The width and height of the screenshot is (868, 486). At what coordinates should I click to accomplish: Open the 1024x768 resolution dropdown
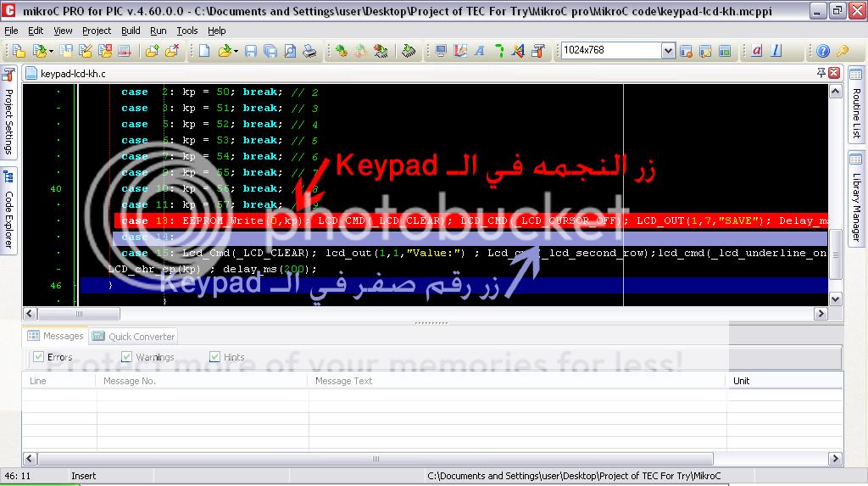point(667,51)
